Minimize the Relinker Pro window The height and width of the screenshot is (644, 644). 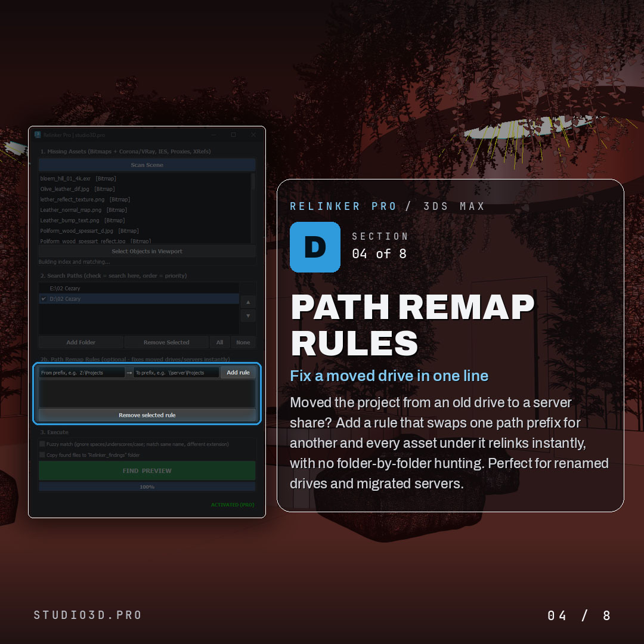(x=213, y=135)
